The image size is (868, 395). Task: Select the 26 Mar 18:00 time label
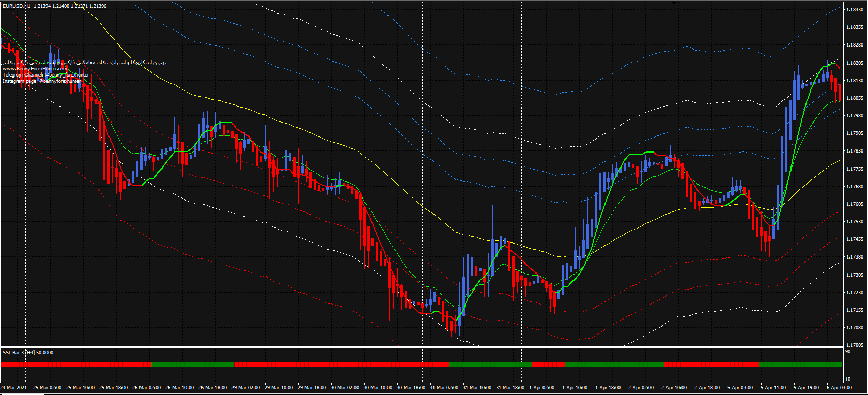point(212,387)
